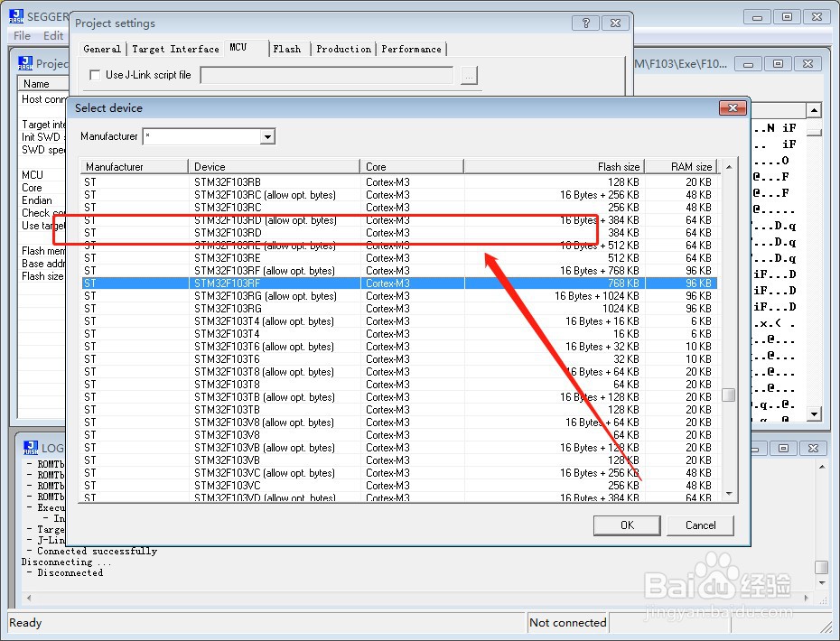Image resolution: width=840 pixels, height=641 pixels.
Task: Click Connected successfully log line
Action: (x=97, y=551)
